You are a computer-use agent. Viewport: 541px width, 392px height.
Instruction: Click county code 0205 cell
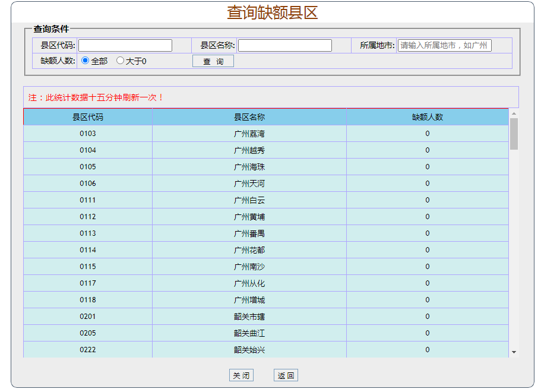[88, 333]
